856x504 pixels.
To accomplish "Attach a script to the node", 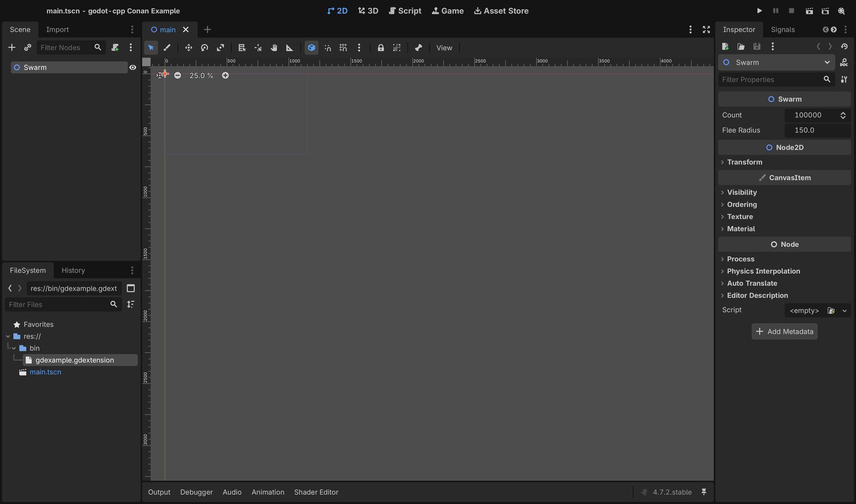I will pos(114,48).
